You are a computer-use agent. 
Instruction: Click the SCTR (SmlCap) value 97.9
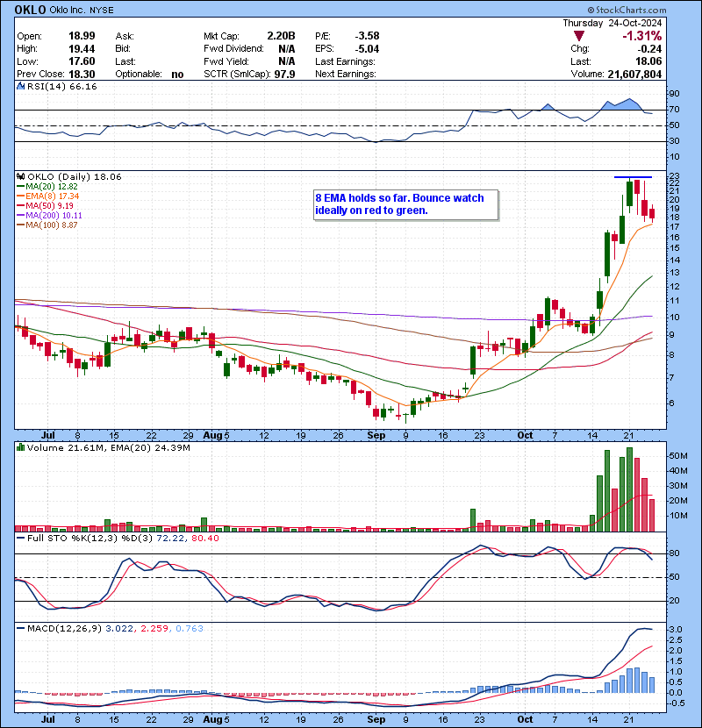(x=285, y=75)
